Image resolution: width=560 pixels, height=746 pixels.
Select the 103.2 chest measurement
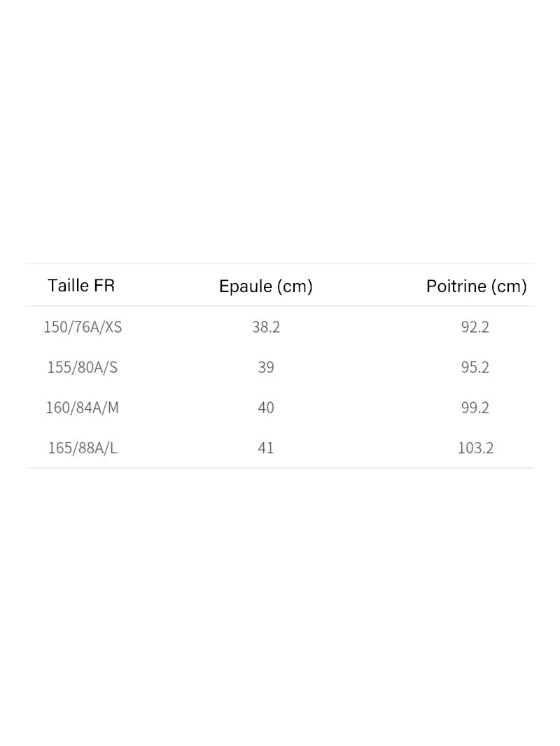(475, 448)
